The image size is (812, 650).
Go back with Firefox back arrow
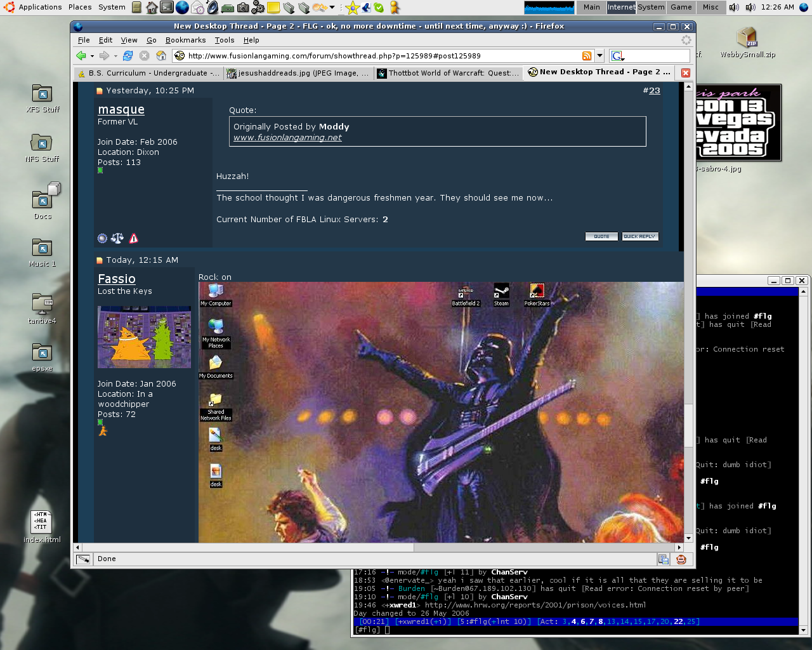point(81,56)
